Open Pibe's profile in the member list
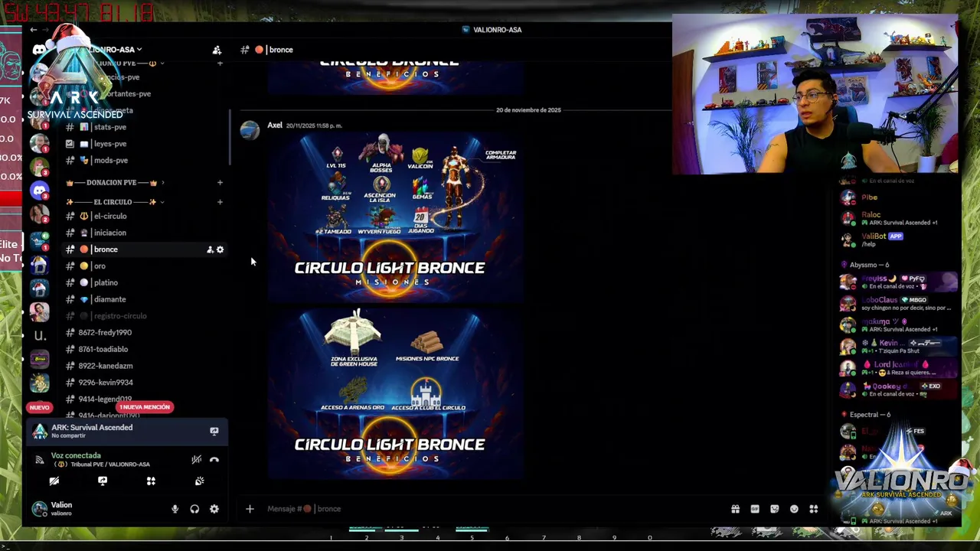This screenshot has height=551, width=980. 897,197
